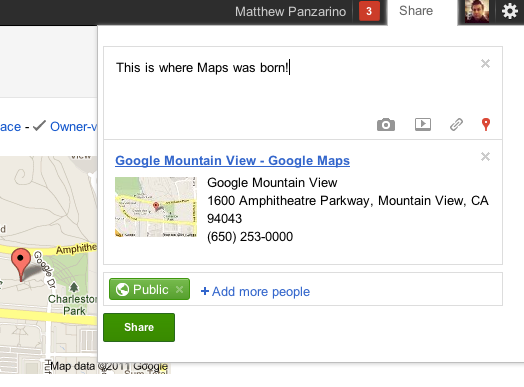Click the green Share button
The image size is (524, 387).
139,327
